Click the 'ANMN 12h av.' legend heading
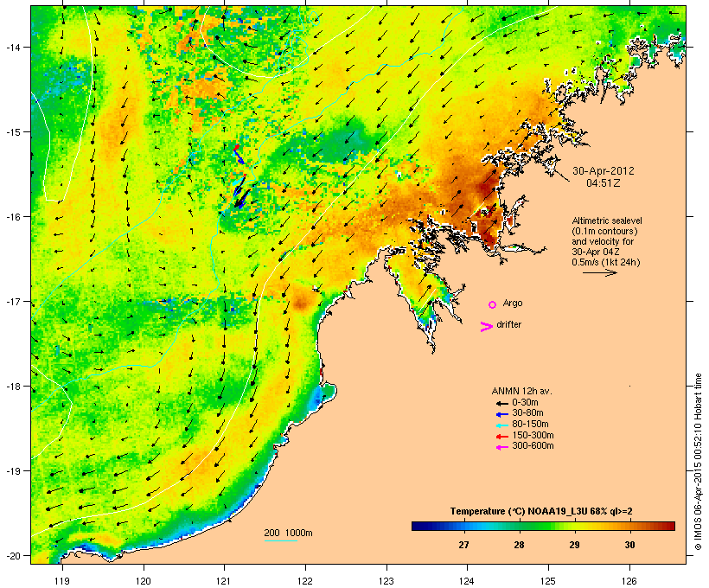The image size is (709, 588). (x=521, y=391)
